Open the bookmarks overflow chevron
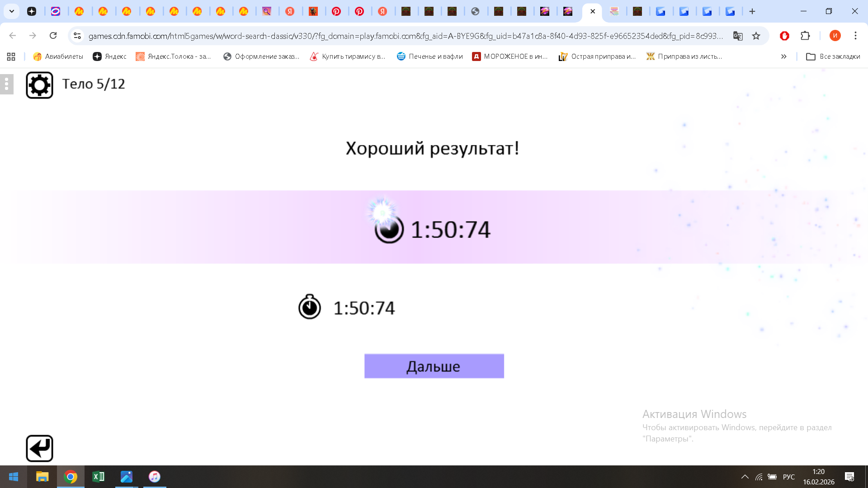The image size is (868, 488). 783,56
